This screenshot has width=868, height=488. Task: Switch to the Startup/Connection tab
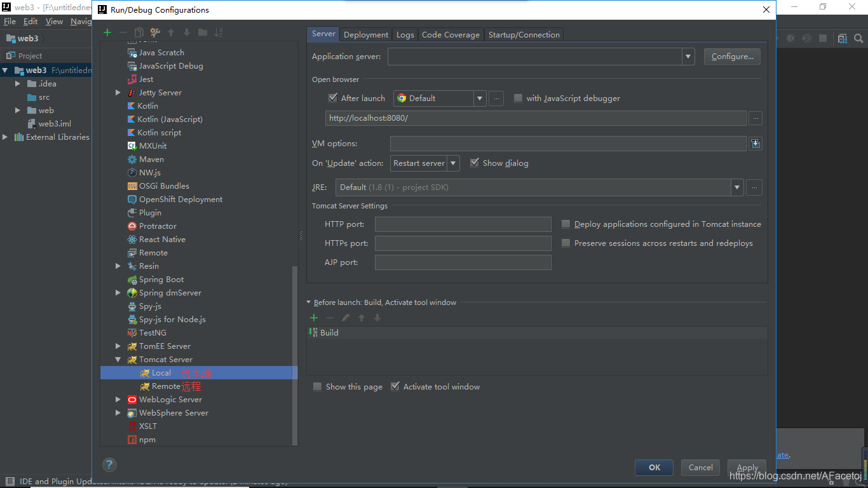click(524, 34)
